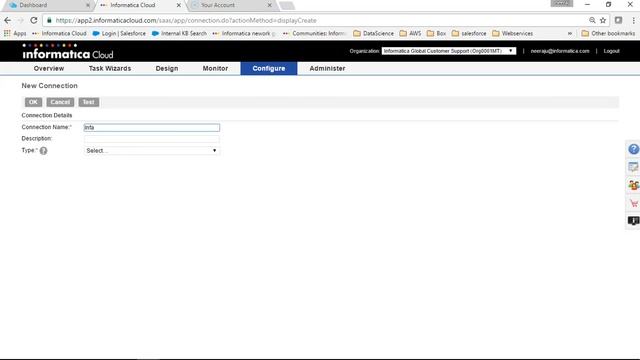This screenshot has width=640, height=360.
Task: Open the AWS bookmark folder
Action: point(410,33)
